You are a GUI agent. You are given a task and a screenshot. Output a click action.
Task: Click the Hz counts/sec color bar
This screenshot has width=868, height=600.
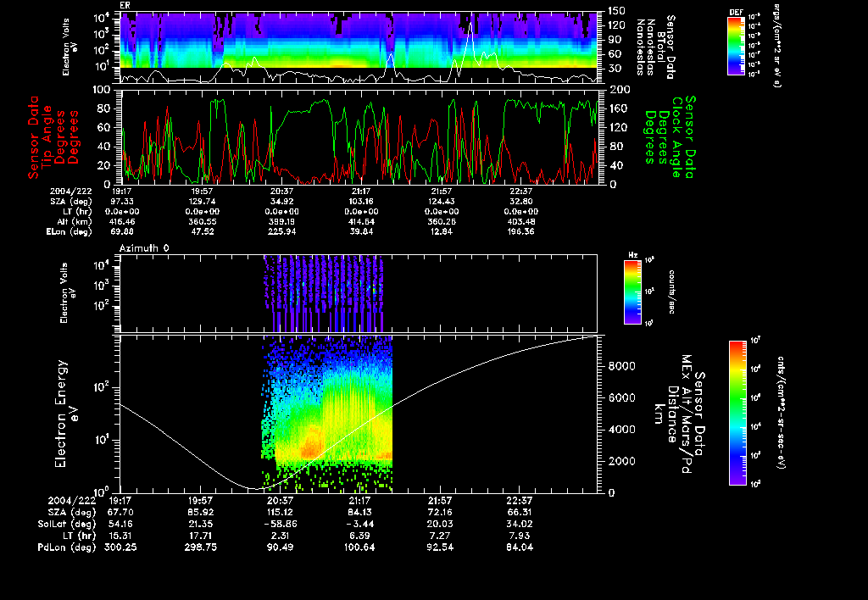click(x=630, y=292)
